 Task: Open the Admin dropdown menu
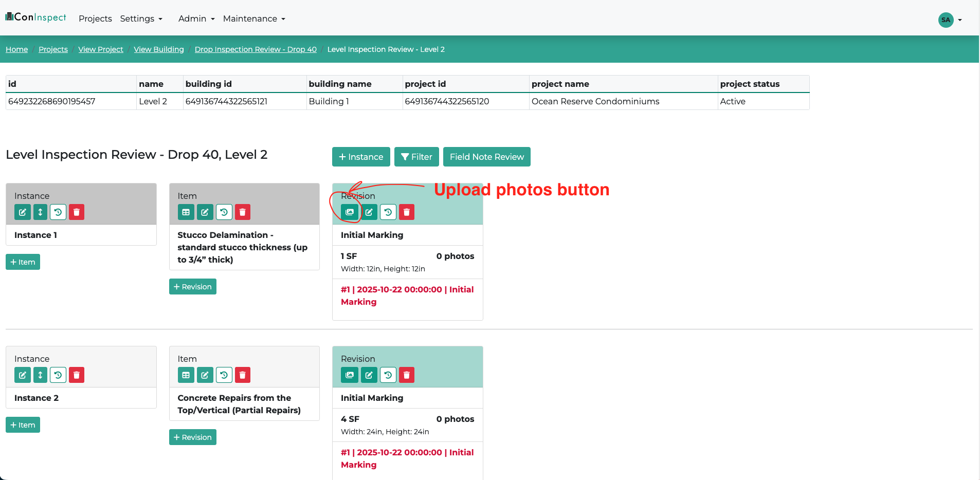(x=196, y=19)
